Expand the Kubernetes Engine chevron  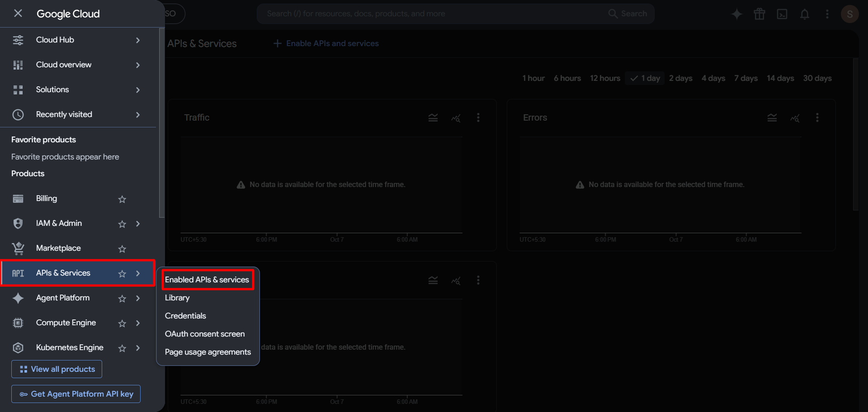[138, 348]
